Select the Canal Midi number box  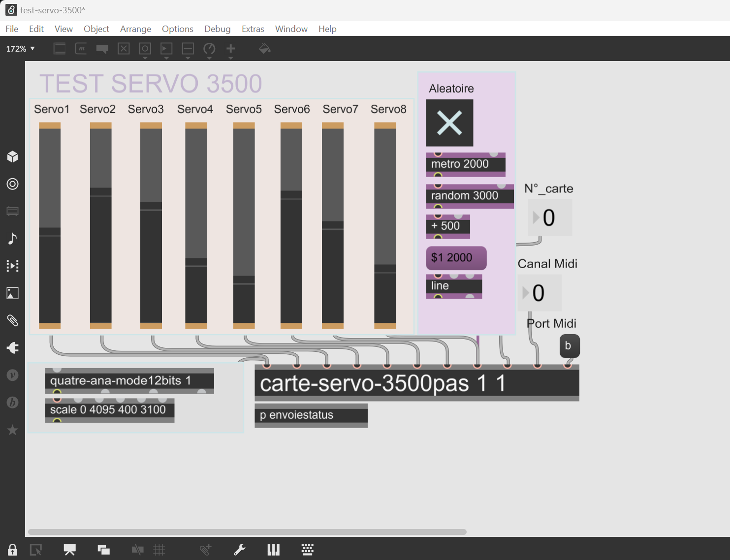pos(539,293)
